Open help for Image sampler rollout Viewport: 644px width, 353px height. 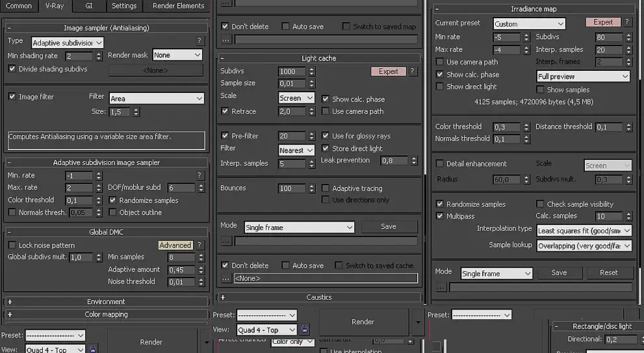(200, 40)
